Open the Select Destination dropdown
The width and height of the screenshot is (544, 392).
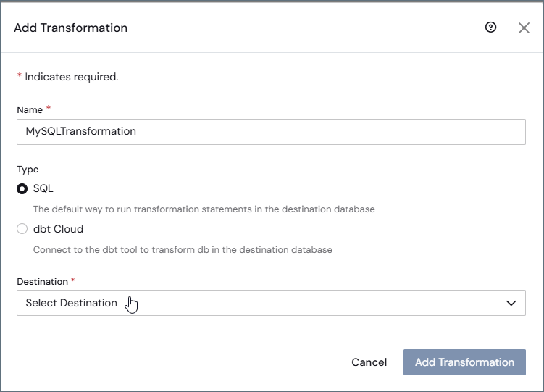271,303
